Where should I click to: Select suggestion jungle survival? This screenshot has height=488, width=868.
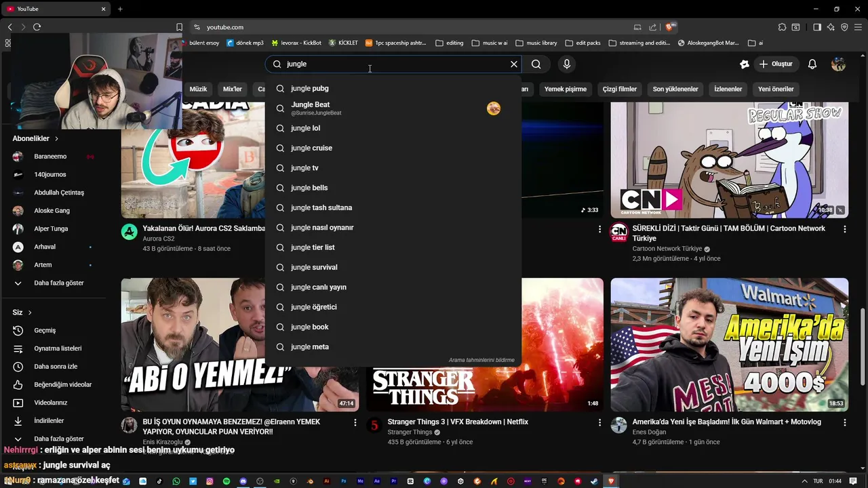click(393, 267)
